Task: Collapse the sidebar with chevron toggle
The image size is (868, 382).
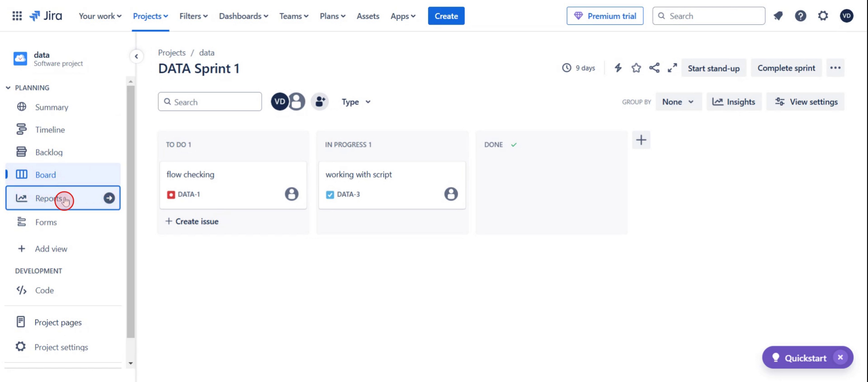Action: tap(136, 57)
